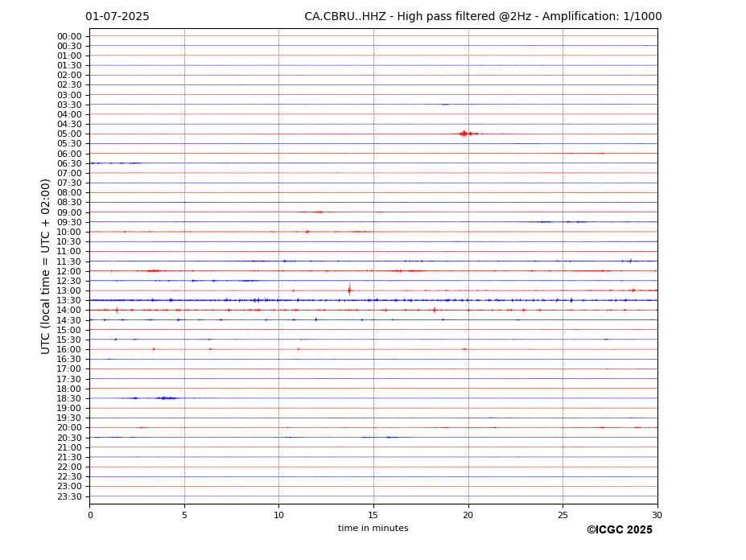Click the 21:00 row label
Viewport: 746px width, 560px height.
[x=69, y=447]
